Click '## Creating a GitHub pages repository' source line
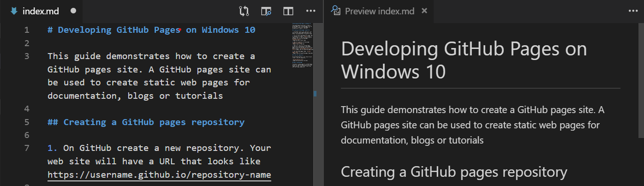The width and height of the screenshot is (644, 186). (x=146, y=122)
